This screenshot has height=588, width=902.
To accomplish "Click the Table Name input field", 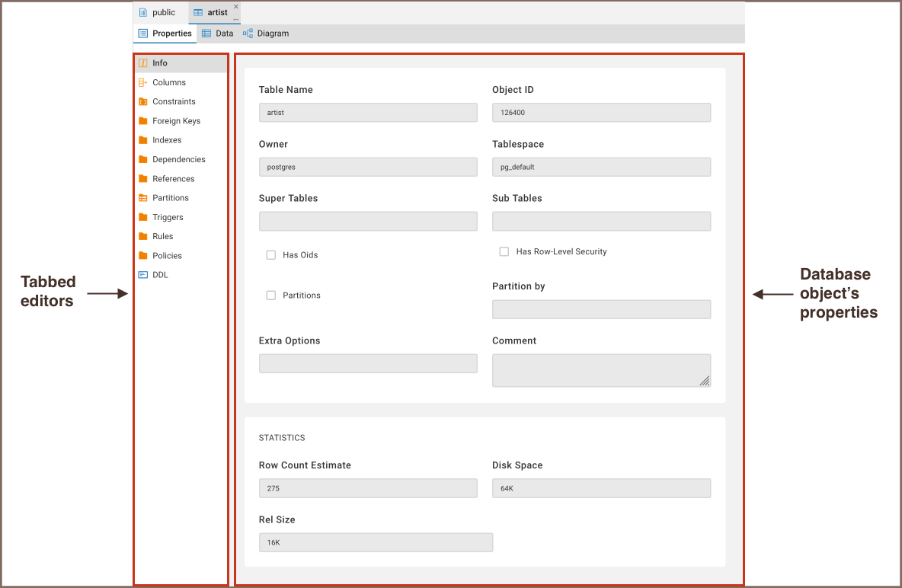I will coord(368,113).
